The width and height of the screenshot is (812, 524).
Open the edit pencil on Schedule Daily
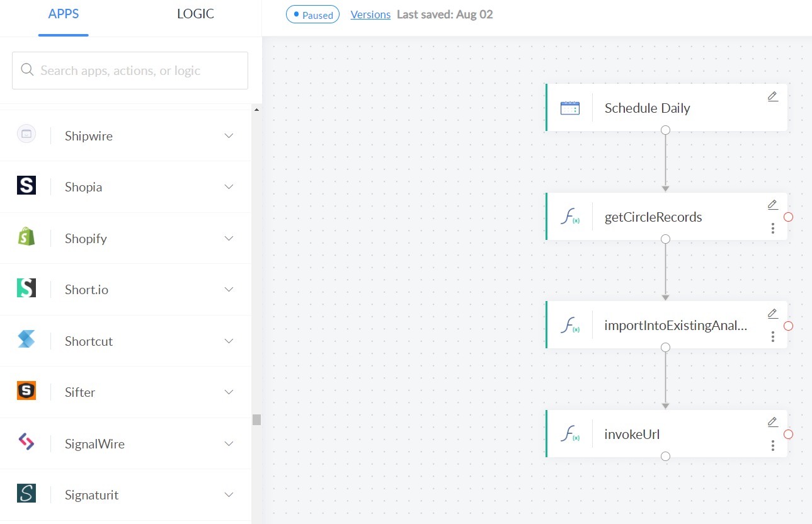click(x=772, y=96)
